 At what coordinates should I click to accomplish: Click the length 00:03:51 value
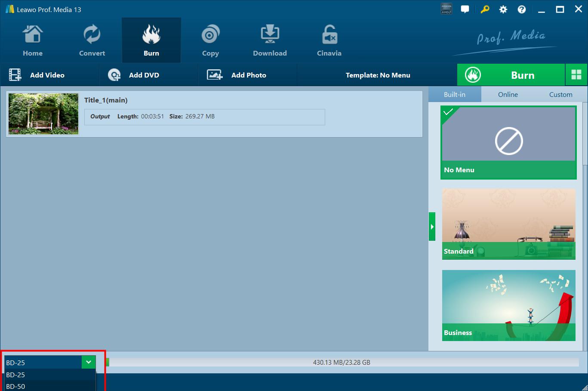[153, 116]
